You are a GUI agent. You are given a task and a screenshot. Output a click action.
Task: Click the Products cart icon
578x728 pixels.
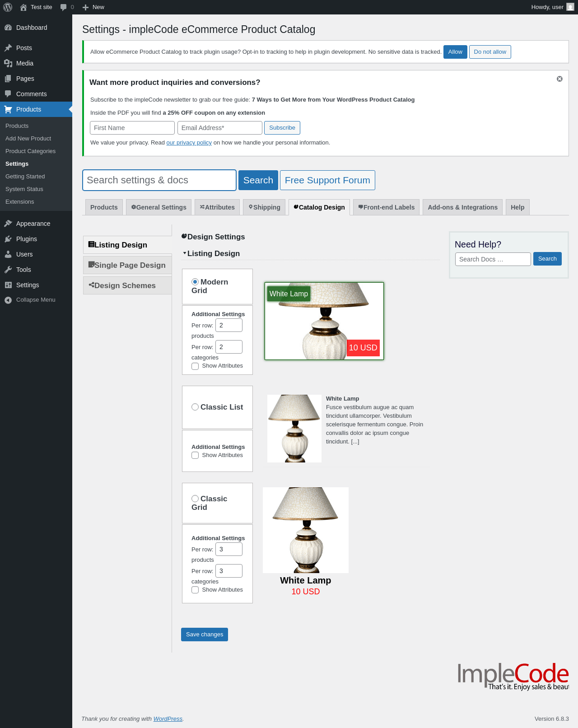(x=8, y=109)
